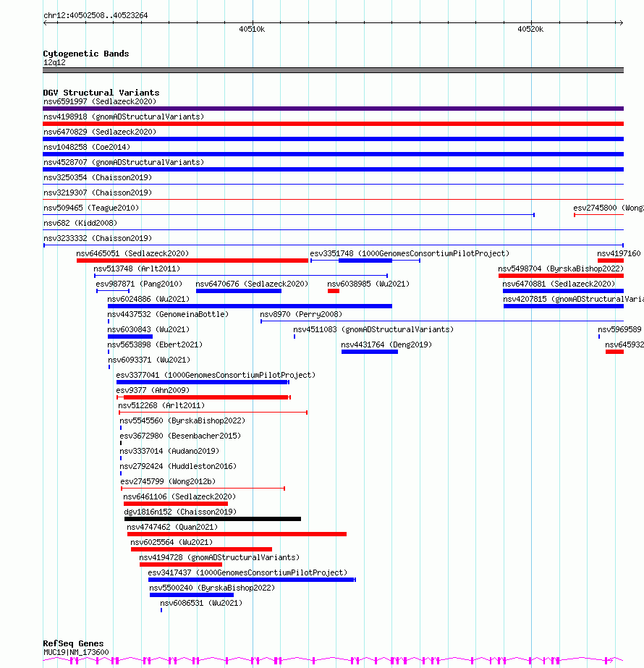Select the nsv5500240 (ByrskaBishop2022) blue bar

click(x=192, y=595)
